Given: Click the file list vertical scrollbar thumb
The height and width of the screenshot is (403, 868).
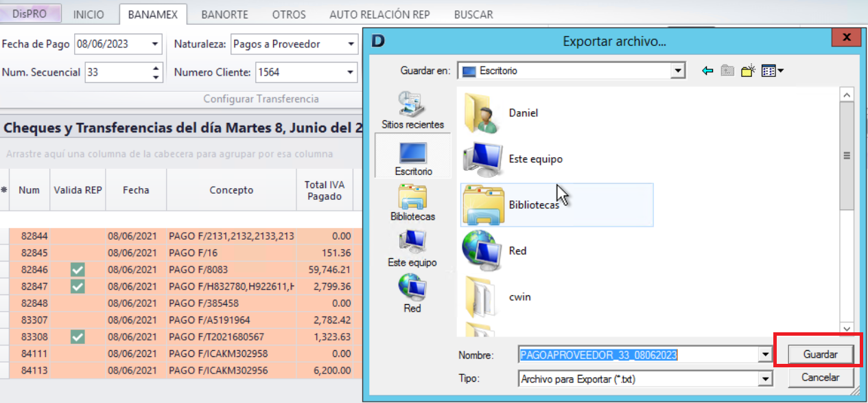Looking at the screenshot, I should [847, 156].
